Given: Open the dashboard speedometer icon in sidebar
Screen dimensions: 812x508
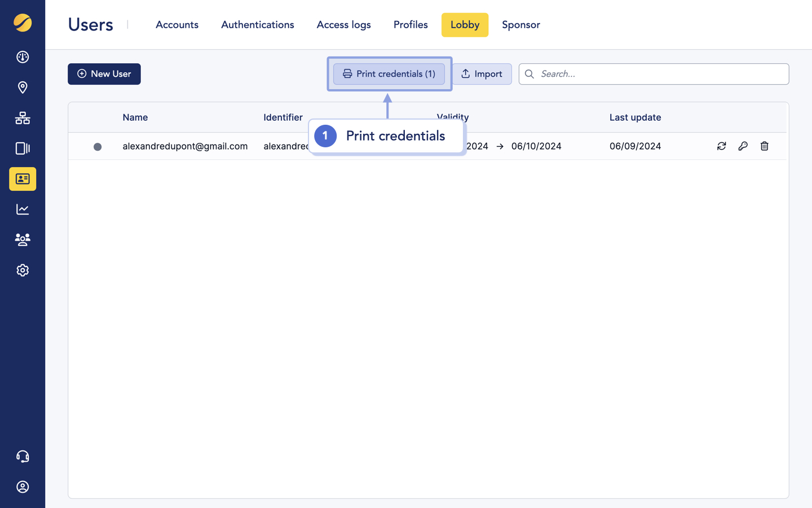Looking at the screenshot, I should click(23, 57).
